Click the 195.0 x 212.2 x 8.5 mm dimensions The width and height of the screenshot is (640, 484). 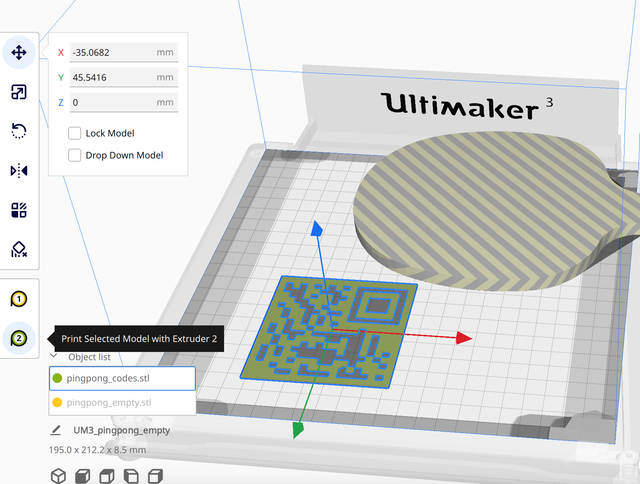pyautogui.click(x=97, y=450)
